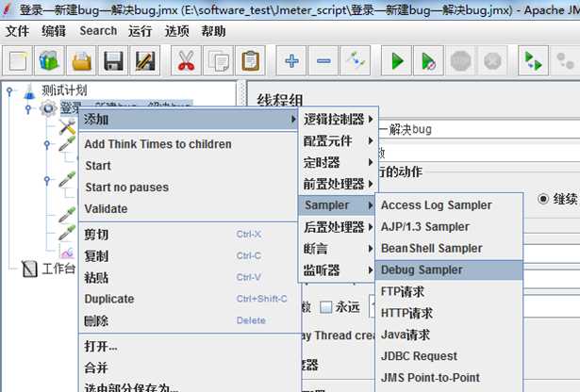Click the listener graph icon in tree
The width and height of the screenshot is (580, 392).
point(67,253)
